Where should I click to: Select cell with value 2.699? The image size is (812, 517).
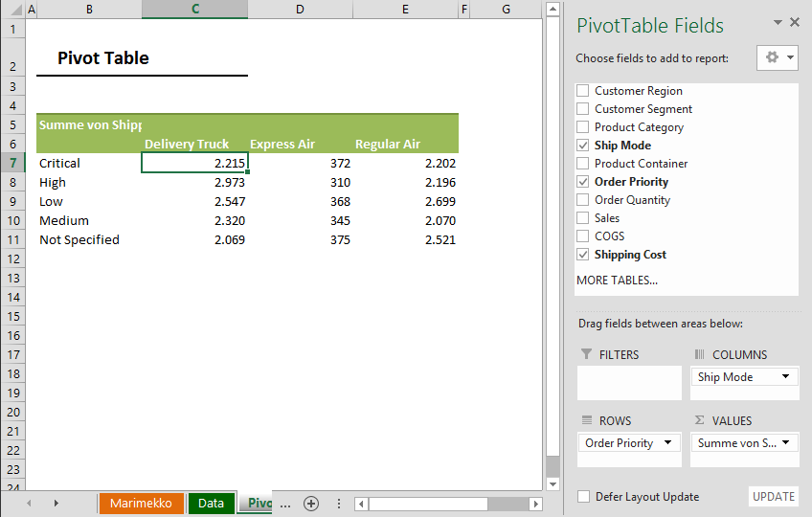[x=405, y=201]
